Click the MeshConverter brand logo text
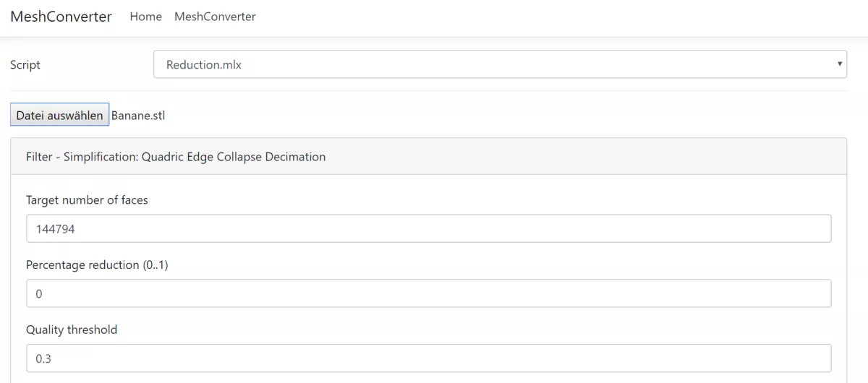Viewport: 868px width, 383px height. point(61,17)
